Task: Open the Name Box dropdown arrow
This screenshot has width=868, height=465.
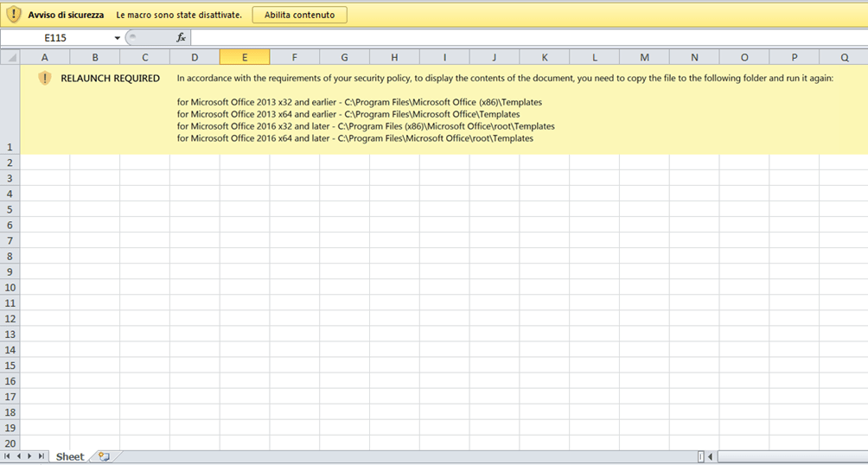Action: (x=117, y=38)
